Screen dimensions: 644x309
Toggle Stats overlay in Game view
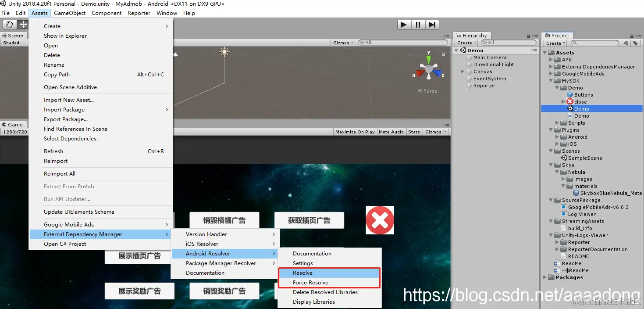click(414, 132)
